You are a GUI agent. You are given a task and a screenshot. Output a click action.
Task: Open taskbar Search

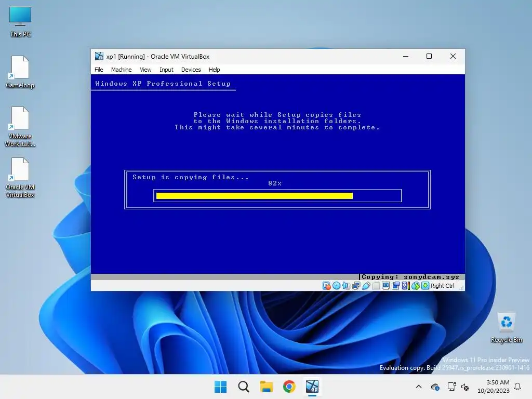243,387
